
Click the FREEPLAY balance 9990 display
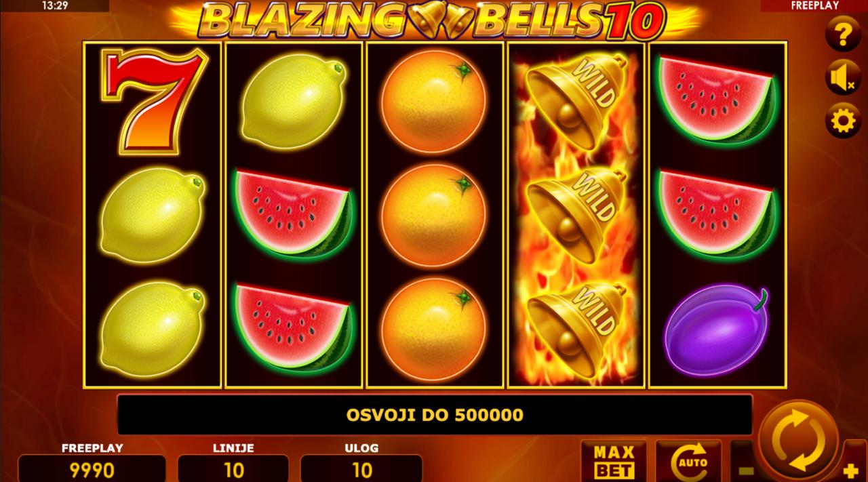(x=92, y=469)
